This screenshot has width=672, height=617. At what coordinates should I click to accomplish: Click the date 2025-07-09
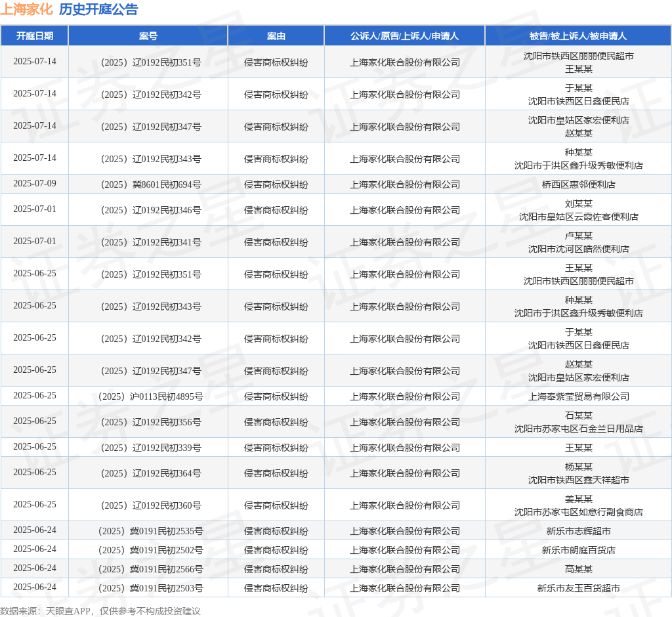click(35, 184)
